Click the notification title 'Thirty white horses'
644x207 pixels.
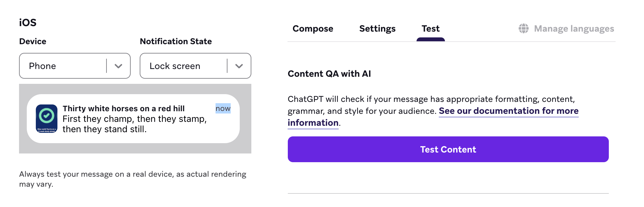[x=124, y=108]
